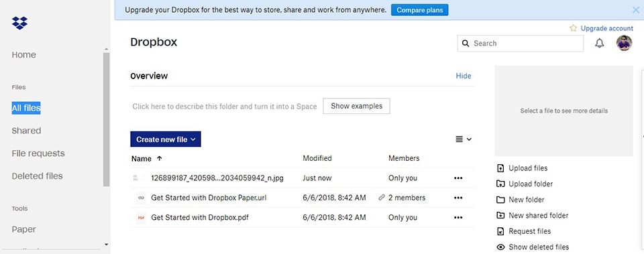Image resolution: width=644 pixels, height=254 pixels.
Task: Expand the Create new file dropdown
Action: 166,139
